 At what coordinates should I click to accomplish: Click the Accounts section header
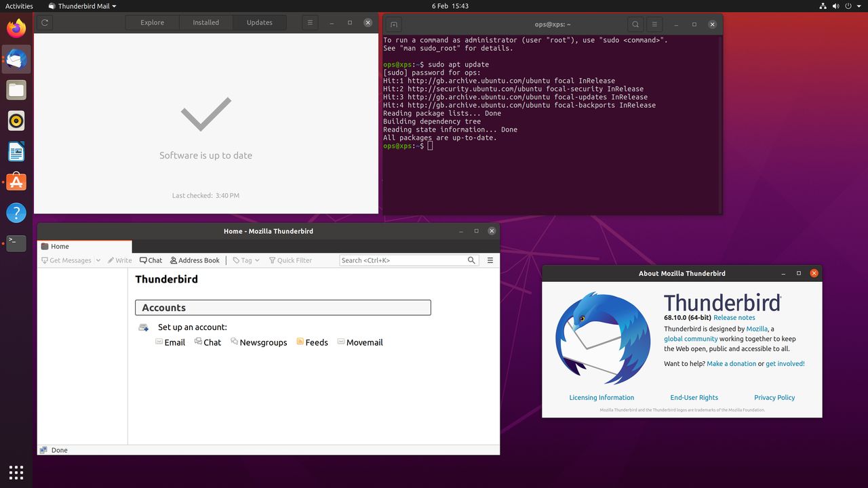pyautogui.click(x=283, y=308)
